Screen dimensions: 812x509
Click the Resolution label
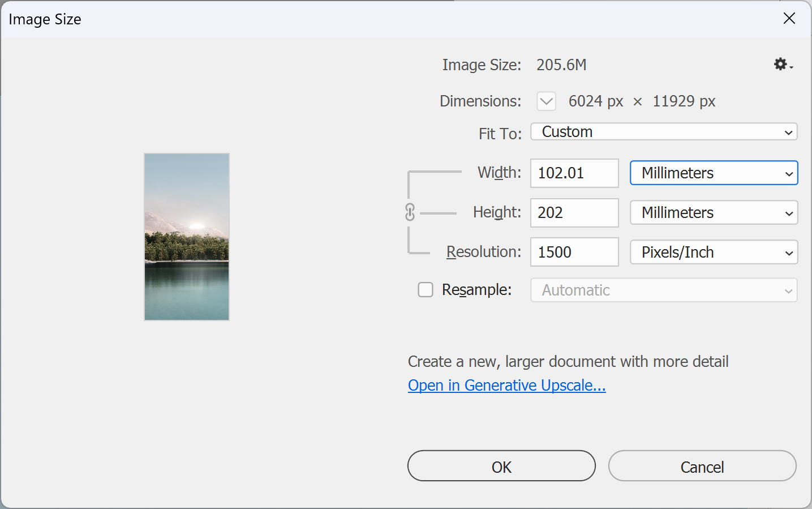(x=484, y=252)
